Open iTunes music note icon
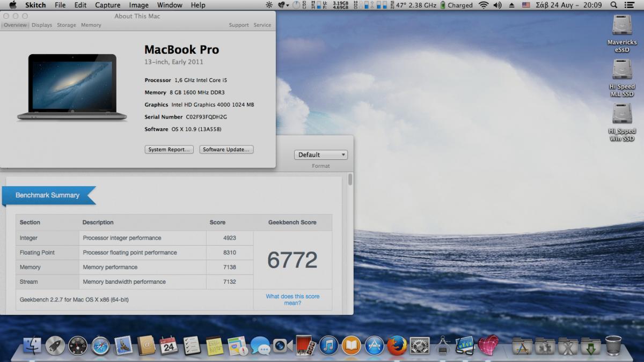This screenshot has height=362, width=644. coord(328,346)
